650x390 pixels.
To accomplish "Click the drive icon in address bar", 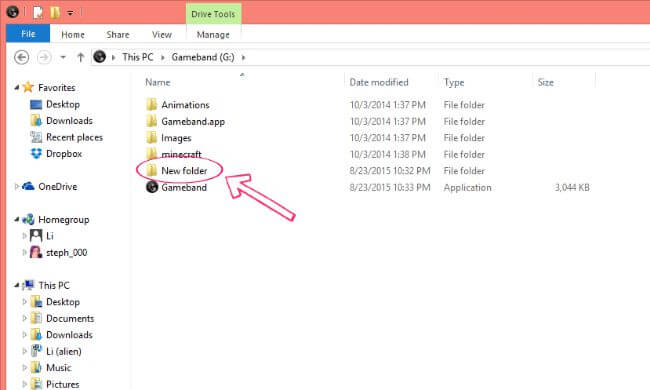I will 99,56.
